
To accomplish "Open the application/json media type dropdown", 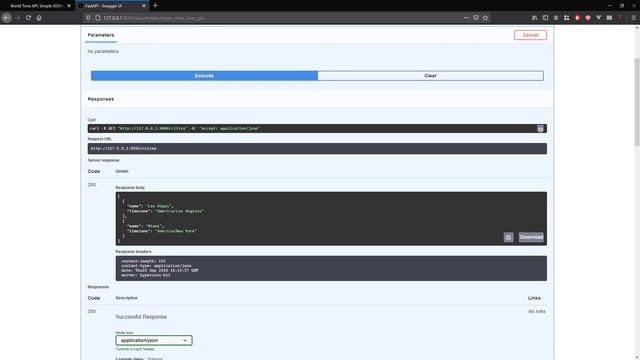I will pyautogui.click(x=154, y=340).
